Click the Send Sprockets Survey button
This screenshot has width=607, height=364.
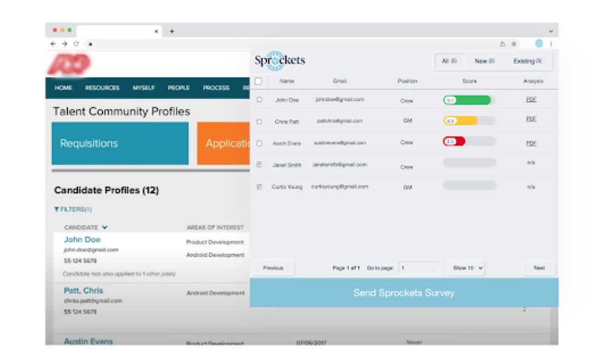[404, 293]
